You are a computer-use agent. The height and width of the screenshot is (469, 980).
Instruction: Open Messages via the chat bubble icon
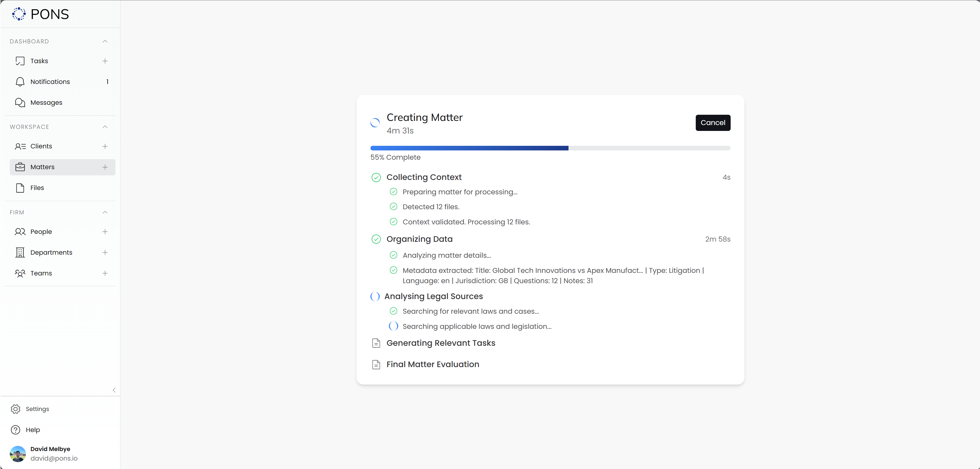(x=20, y=102)
